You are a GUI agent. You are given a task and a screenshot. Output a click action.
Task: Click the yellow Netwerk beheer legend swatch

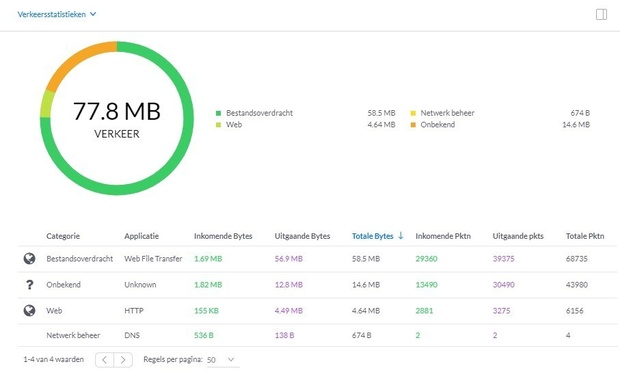[413, 113]
